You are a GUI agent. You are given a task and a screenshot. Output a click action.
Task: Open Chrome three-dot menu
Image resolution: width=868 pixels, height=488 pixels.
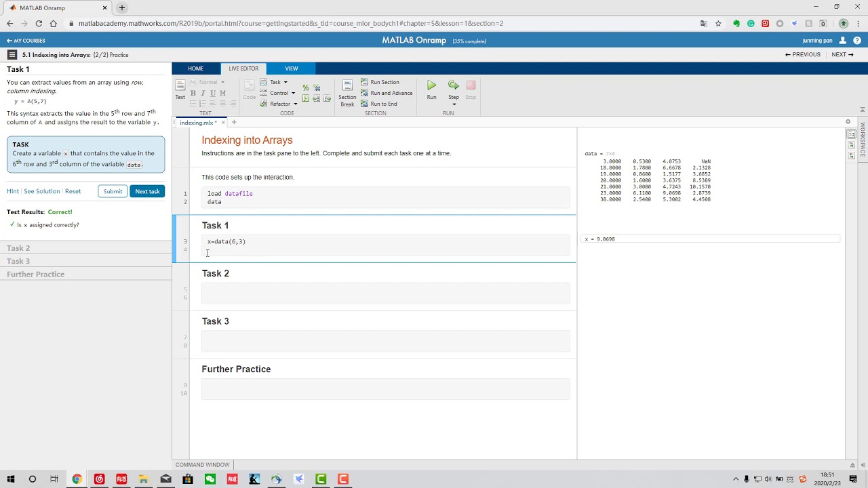point(859,24)
